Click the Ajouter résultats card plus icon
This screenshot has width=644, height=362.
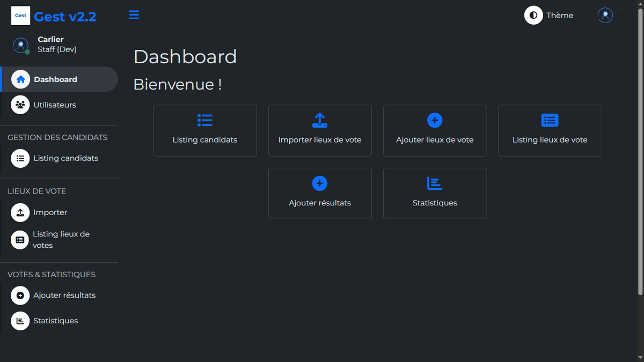(320, 183)
